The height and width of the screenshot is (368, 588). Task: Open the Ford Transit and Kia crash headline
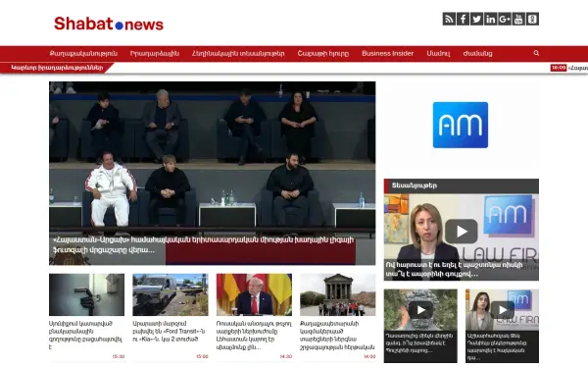(169, 332)
